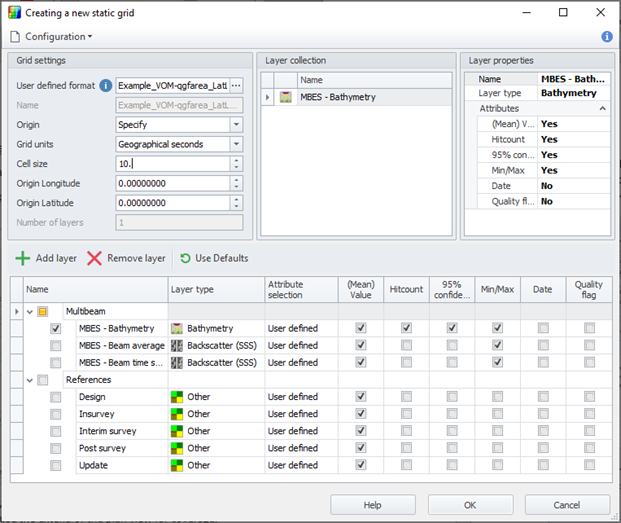621x523 pixels.
Task: Click the OK button
Action: [470, 505]
